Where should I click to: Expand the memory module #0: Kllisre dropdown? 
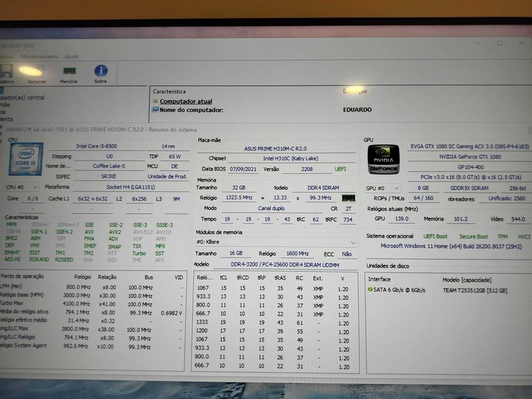[275, 242]
